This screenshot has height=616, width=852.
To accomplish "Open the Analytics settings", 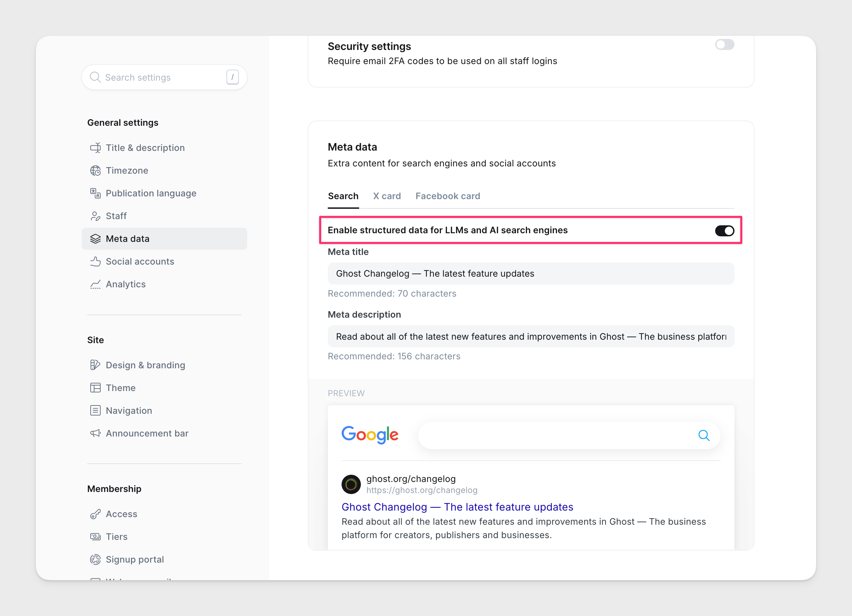I will coord(164,284).
